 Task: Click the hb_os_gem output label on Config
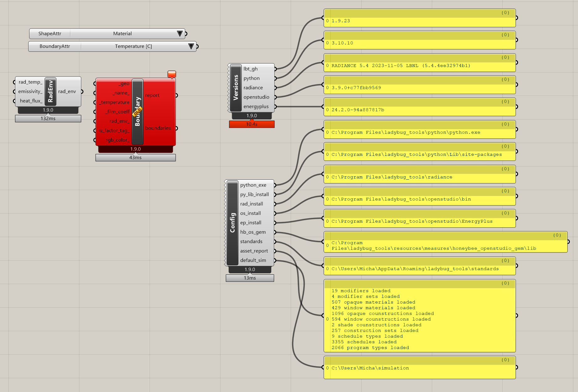[x=253, y=232]
